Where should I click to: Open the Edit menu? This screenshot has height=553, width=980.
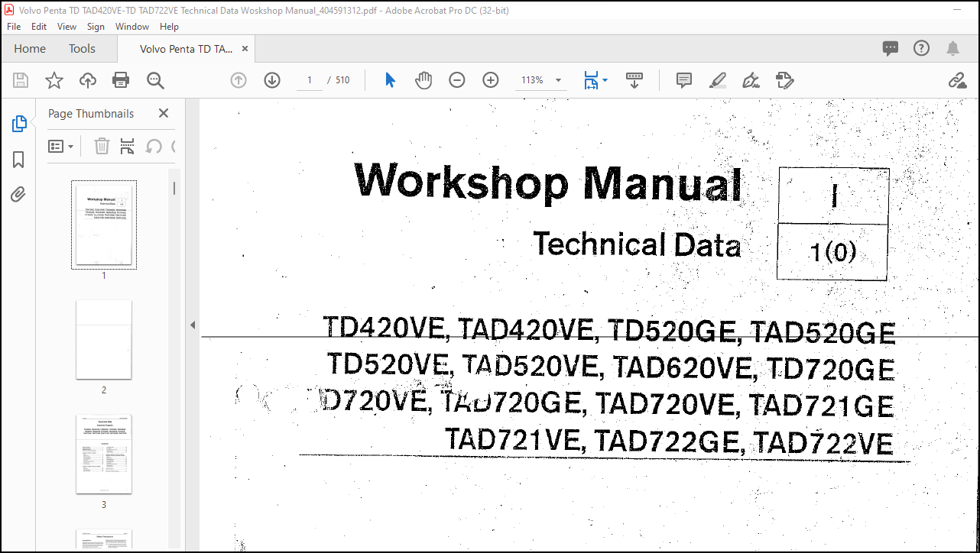39,26
